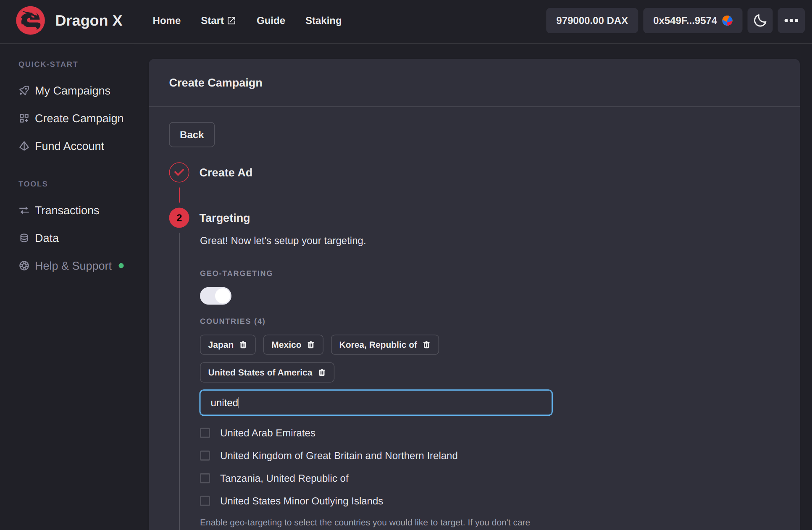Remove Korea, Republic of trash icon
The image size is (812, 530).
click(x=426, y=345)
